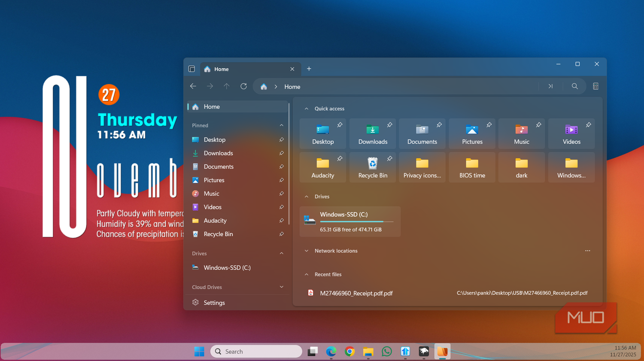This screenshot has height=361, width=644.
Task: Open Videos in the sidebar
Action: click(x=237, y=207)
